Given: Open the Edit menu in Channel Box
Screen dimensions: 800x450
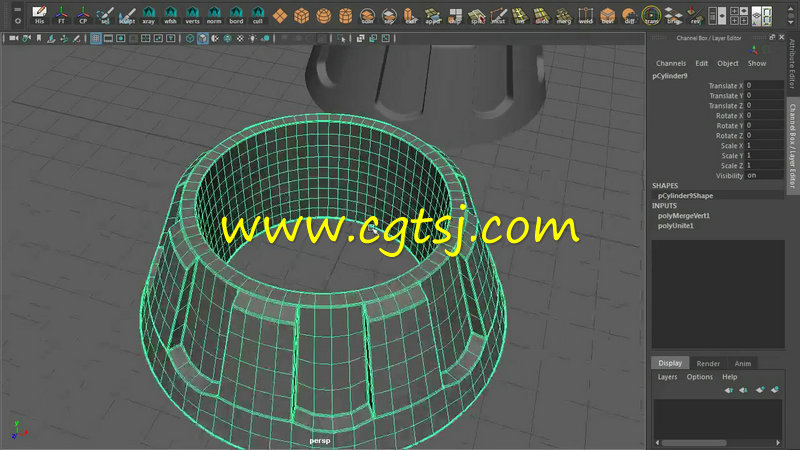Looking at the screenshot, I should tap(702, 63).
